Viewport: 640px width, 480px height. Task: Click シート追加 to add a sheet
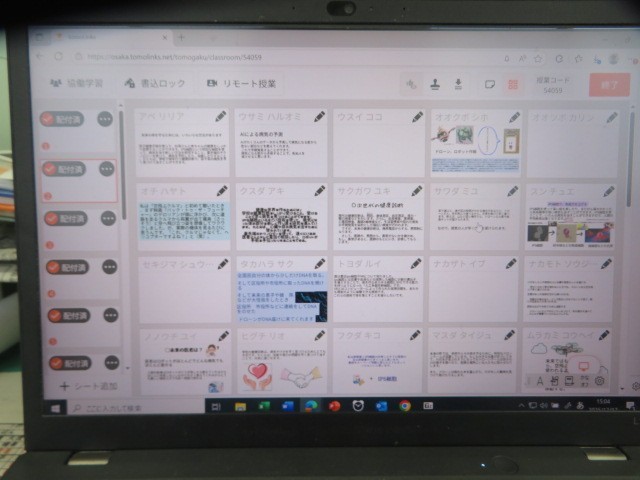tap(88, 385)
